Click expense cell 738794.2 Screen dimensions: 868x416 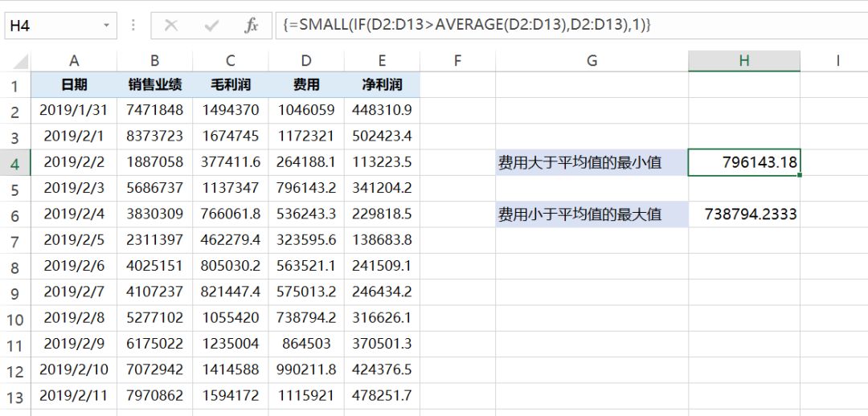[x=306, y=318]
